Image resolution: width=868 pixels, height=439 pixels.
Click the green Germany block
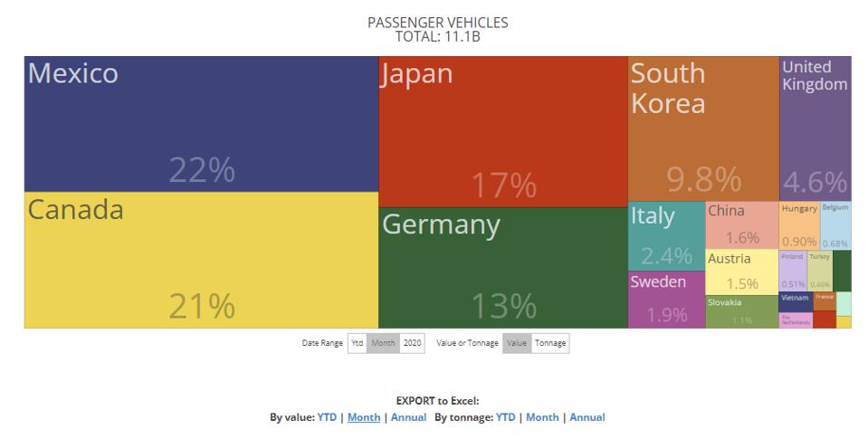click(x=502, y=267)
